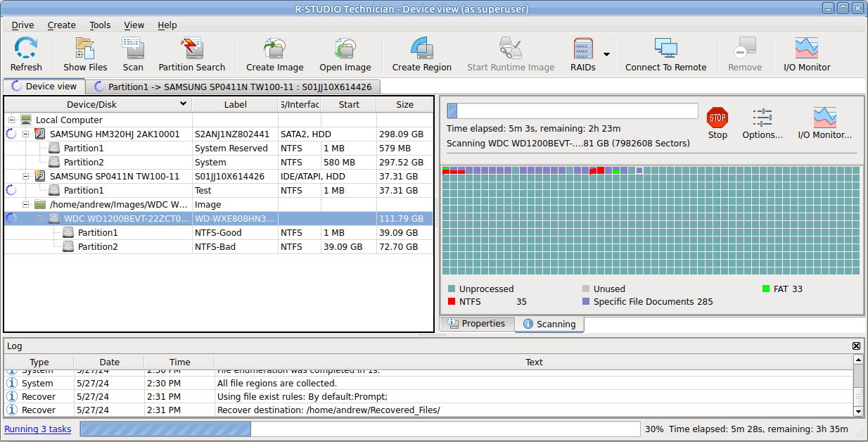Screen dimensions: 868x442
Task: Collapse the Local Computer tree node
Action: [11, 120]
